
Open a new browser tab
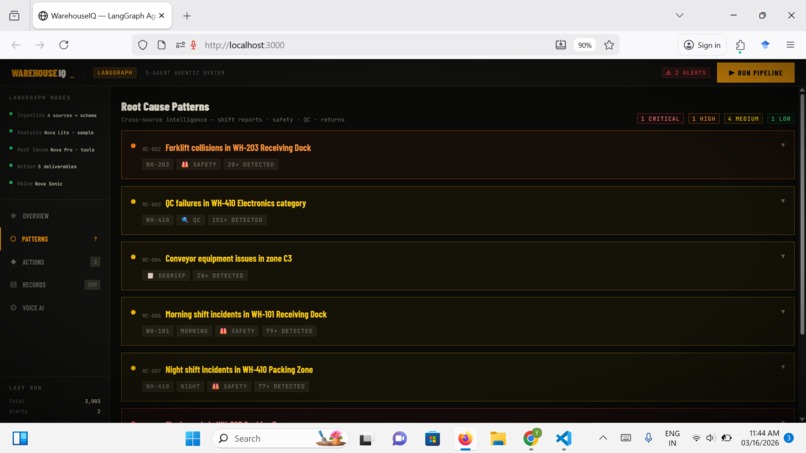(187, 16)
